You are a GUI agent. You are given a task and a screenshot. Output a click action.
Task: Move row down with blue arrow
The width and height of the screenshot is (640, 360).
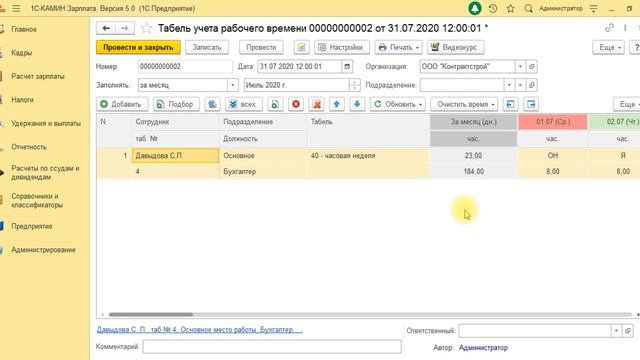tap(357, 104)
